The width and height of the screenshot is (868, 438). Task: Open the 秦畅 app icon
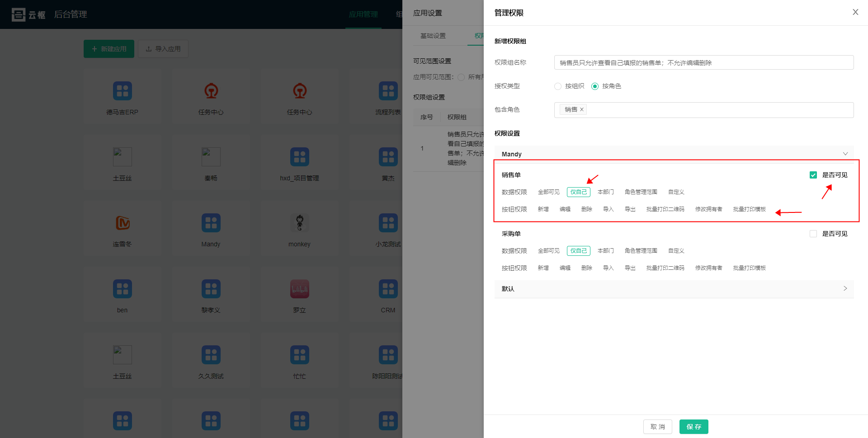pos(211,157)
